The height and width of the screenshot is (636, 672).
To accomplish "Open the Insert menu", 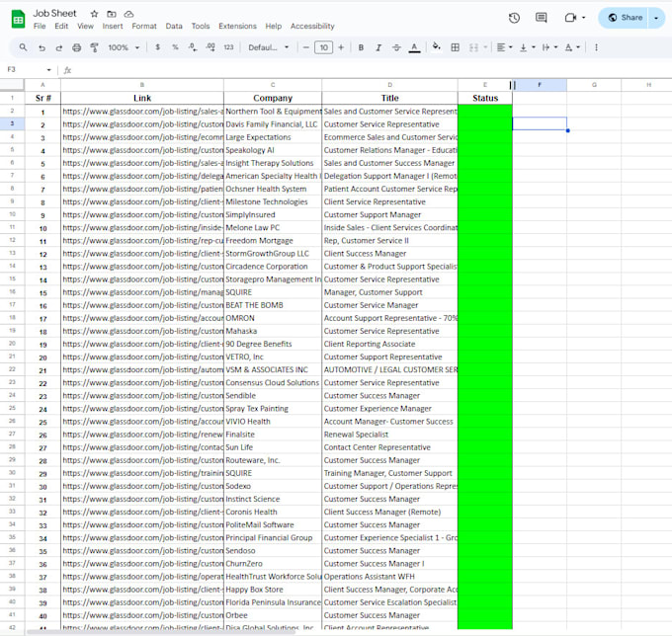I will [113, 26].
